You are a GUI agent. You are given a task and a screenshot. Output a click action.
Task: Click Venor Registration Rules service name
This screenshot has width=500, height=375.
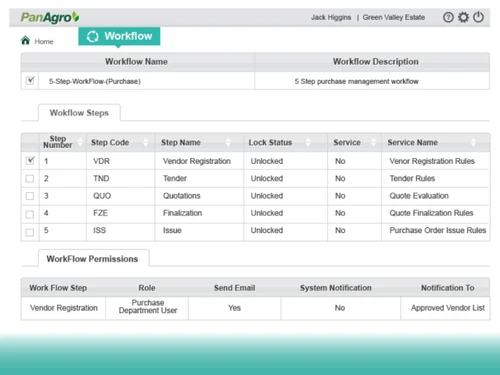[x=432, y=161]
